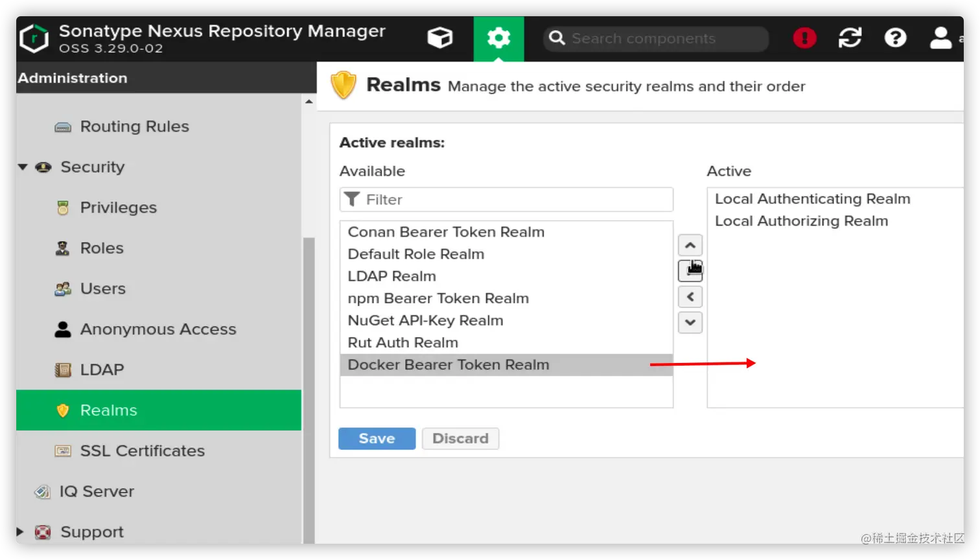Click the search magnifier icon
Screen dimensions: 980x560
(x=557, y=38)
